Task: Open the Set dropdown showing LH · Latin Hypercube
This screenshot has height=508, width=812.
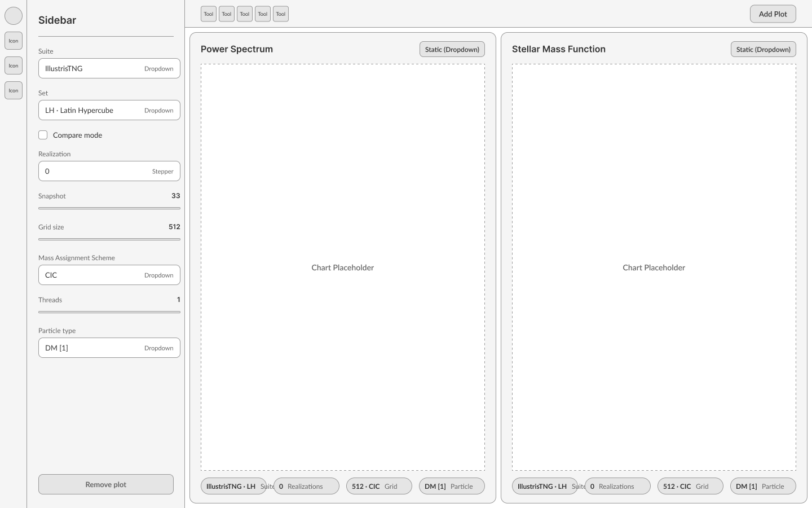Action: [x=109, y=110]
